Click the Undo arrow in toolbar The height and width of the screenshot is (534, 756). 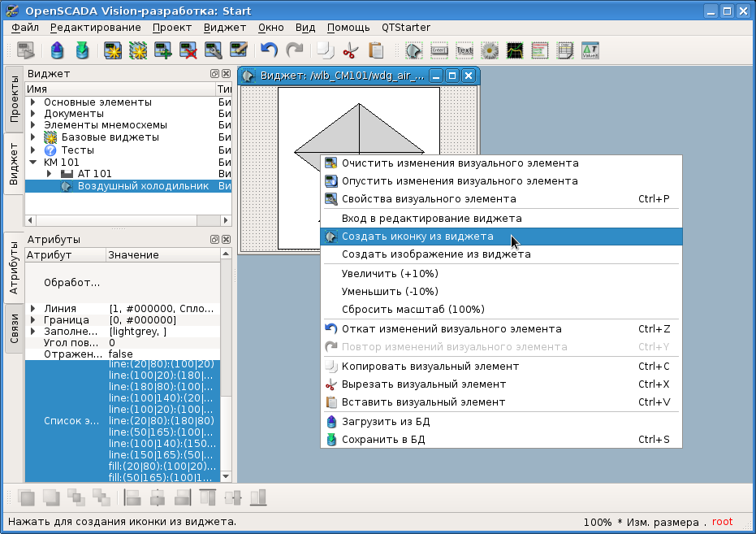coord(269,50)
